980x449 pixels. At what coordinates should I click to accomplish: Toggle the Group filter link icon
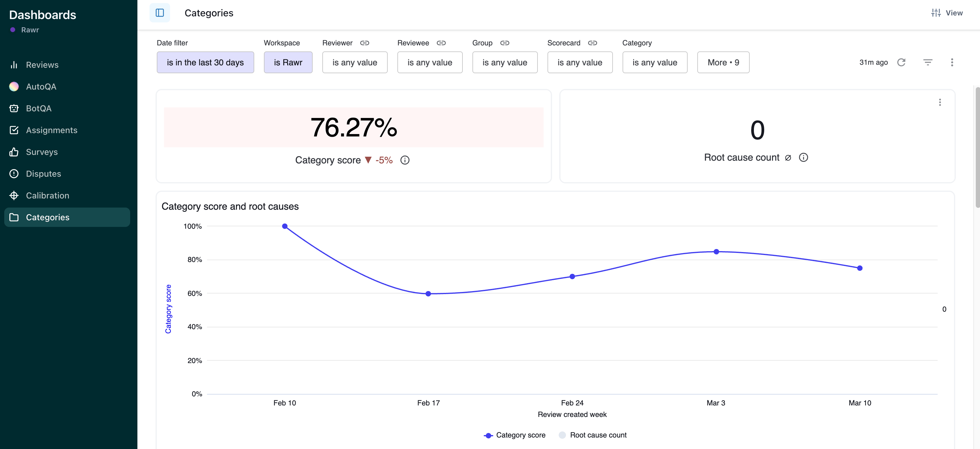pyautogui.click(x=505, y=43)
